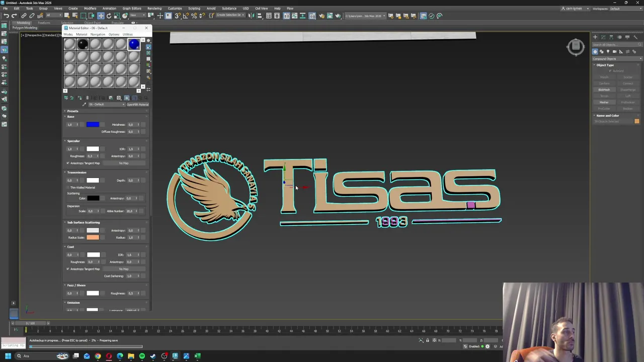Select the Systems category icon
The image size is (644, 362).
[634, 51]
